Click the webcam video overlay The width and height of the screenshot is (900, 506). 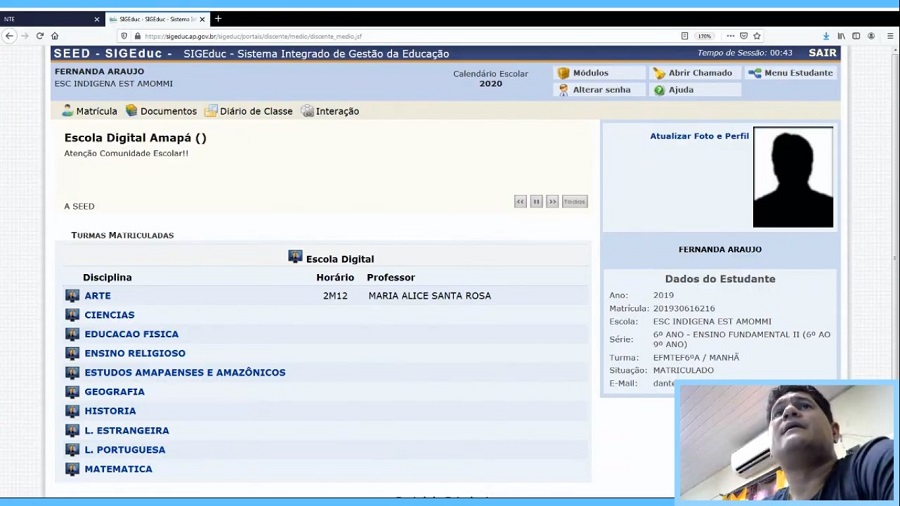tap(787, 442)
